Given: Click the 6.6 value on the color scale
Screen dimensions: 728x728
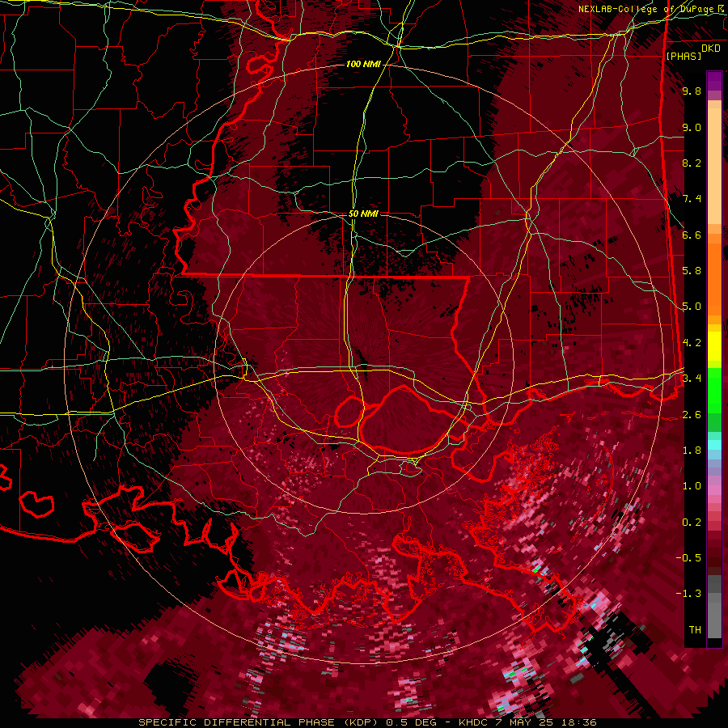Looking at the screenshot, I should point(692,235).
